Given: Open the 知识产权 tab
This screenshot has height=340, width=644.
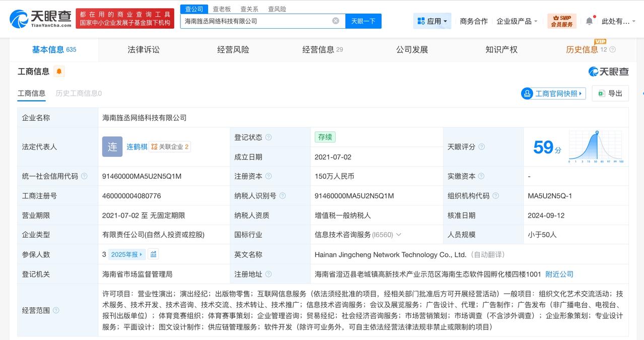Looking at the screenshot, I should (x=501, y=49).
